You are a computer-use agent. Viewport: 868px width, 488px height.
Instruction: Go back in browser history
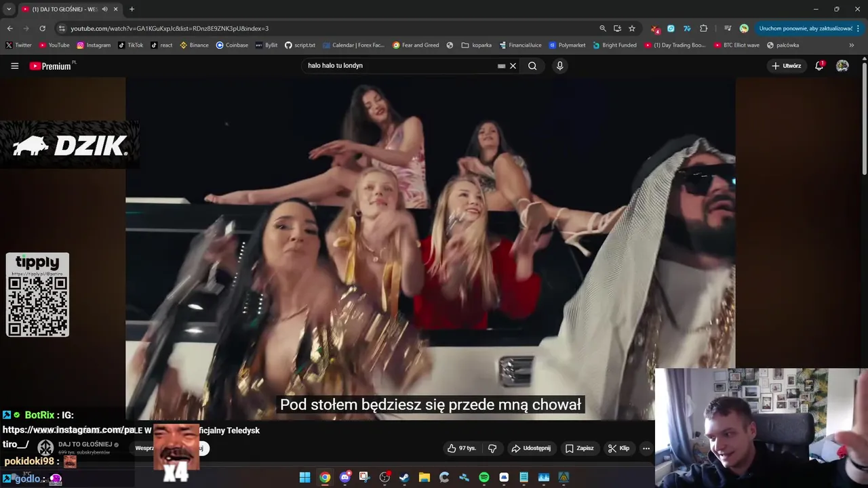[10, 28]
